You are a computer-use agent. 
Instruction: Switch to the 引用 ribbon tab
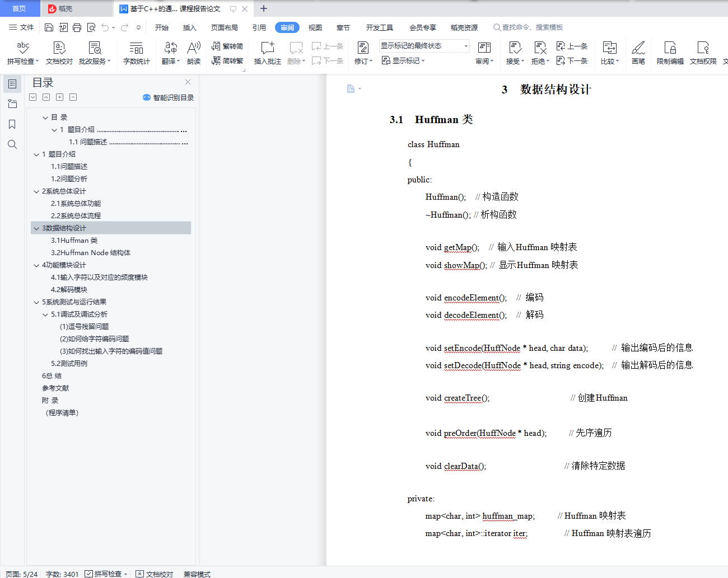259,27
